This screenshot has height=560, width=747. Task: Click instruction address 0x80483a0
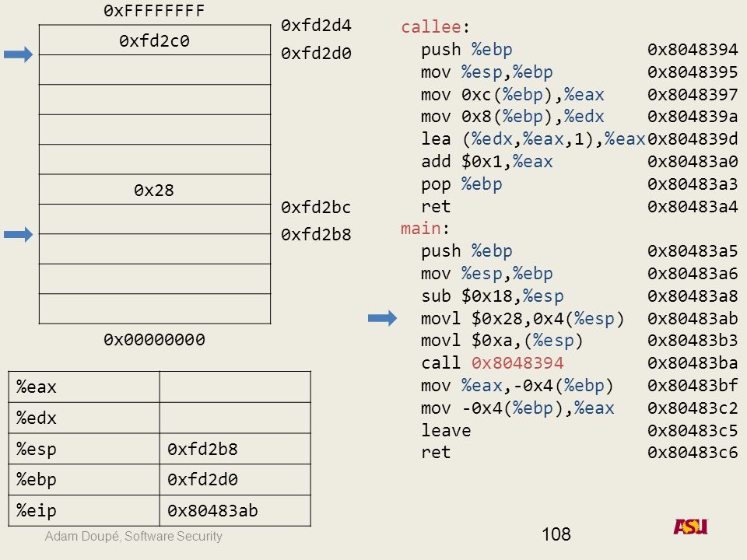coord(693,162)
